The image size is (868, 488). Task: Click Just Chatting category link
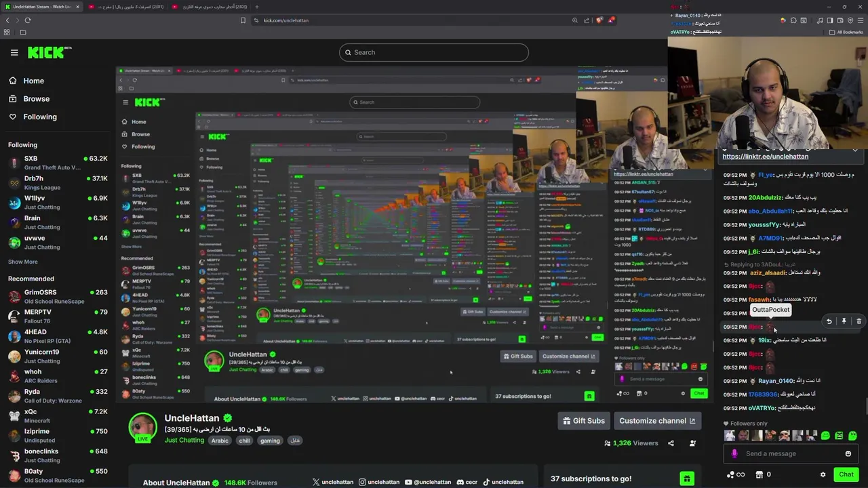click(184, 441)
